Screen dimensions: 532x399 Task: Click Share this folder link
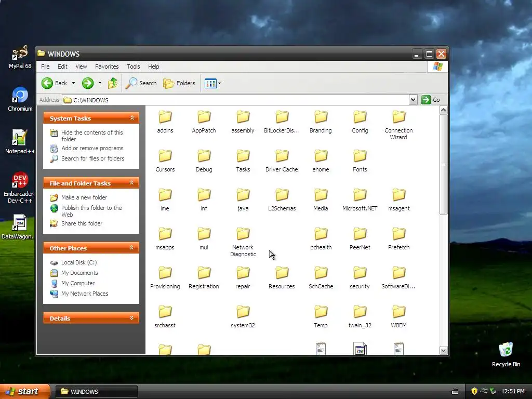pos(82,223)
